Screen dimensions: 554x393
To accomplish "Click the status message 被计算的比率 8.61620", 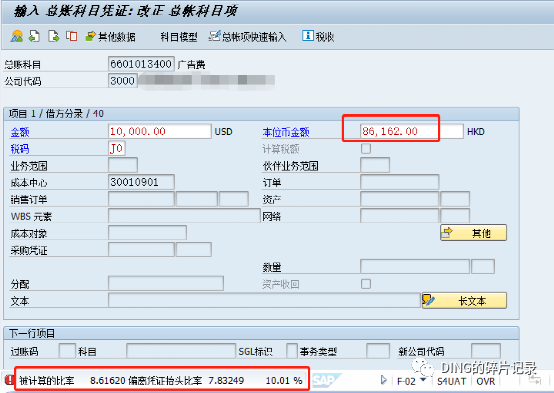I will (72, 380).
